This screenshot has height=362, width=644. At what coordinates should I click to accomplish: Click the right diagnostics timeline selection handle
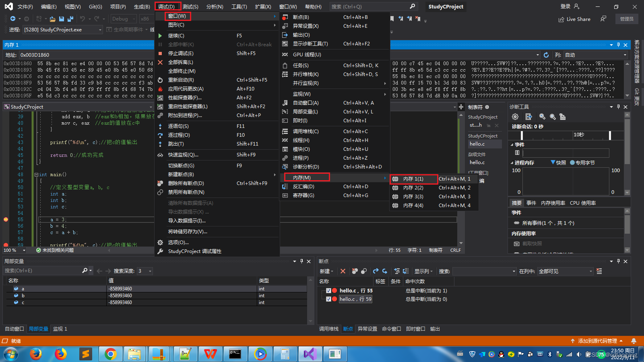click(610, 136)
